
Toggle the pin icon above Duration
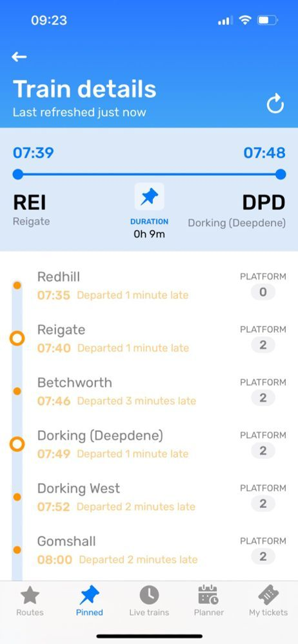(x=149, y=197)
